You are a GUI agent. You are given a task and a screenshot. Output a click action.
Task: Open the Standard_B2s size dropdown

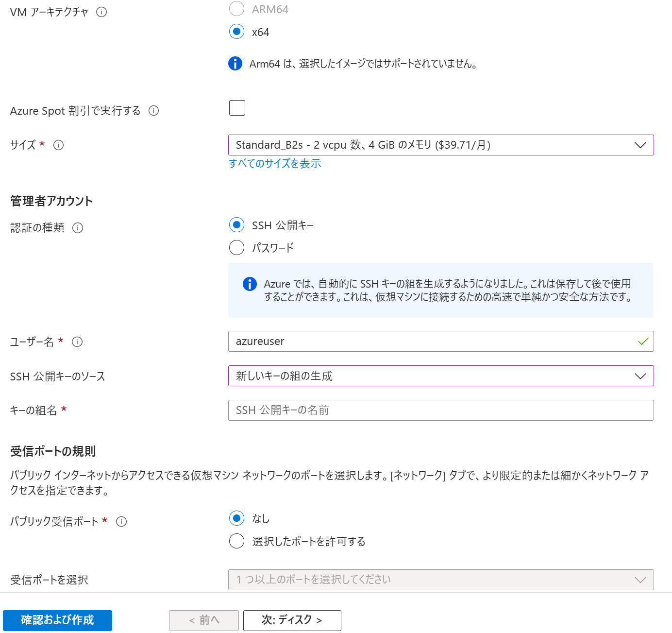[x=441, y=145]
